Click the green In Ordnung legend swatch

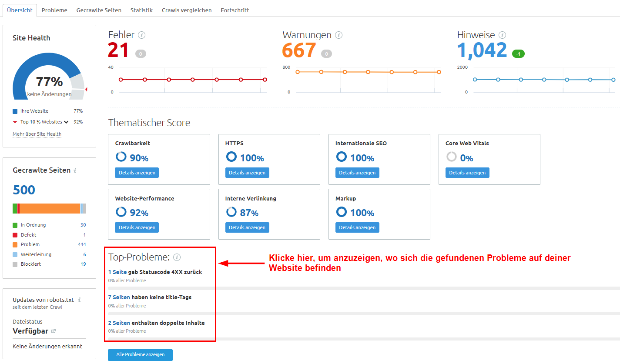[15, 225]
